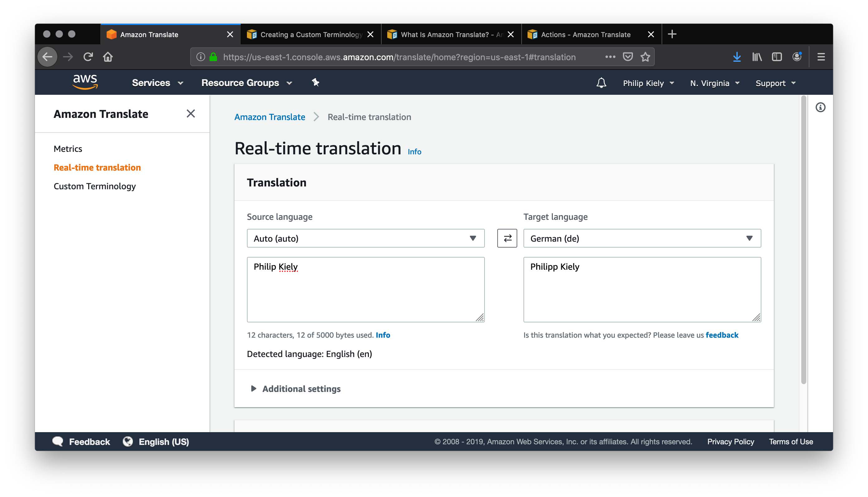The image size is (868, 497).
Task: Open the Privacy Policy link
Action: point(731,442)
